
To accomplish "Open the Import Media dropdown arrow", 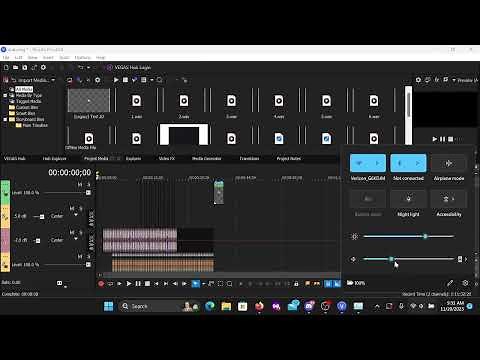I will pos(53,80).
